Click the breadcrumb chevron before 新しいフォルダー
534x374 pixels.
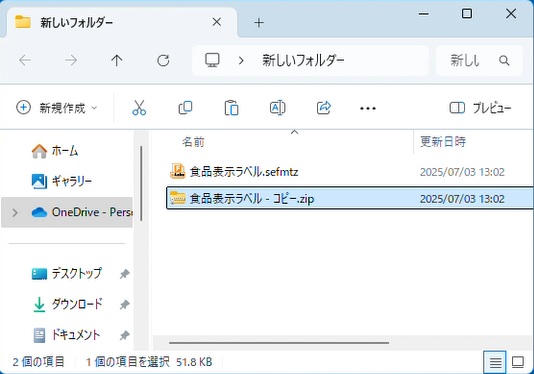pos(241,61)
